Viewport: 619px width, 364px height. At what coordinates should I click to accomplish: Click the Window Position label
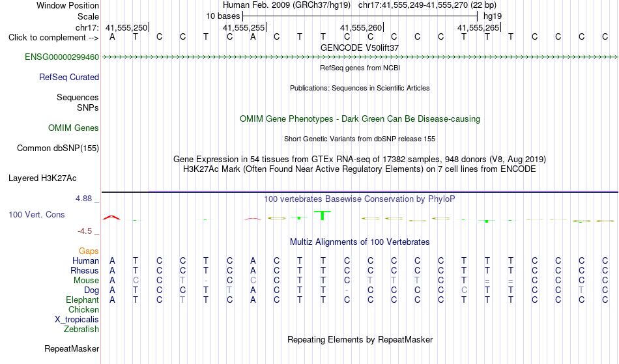68,5
